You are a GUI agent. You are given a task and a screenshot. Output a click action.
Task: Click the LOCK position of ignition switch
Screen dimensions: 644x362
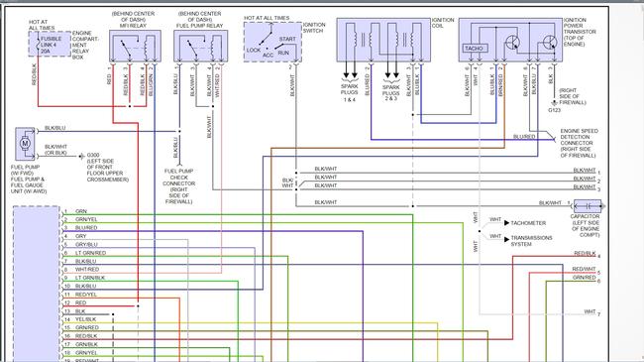254,50
